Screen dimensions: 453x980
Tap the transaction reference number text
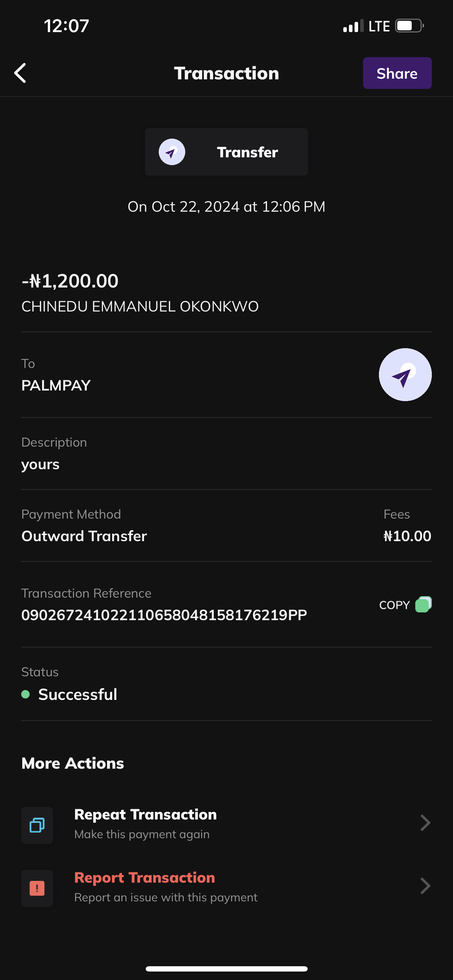[x=164, y=615]
